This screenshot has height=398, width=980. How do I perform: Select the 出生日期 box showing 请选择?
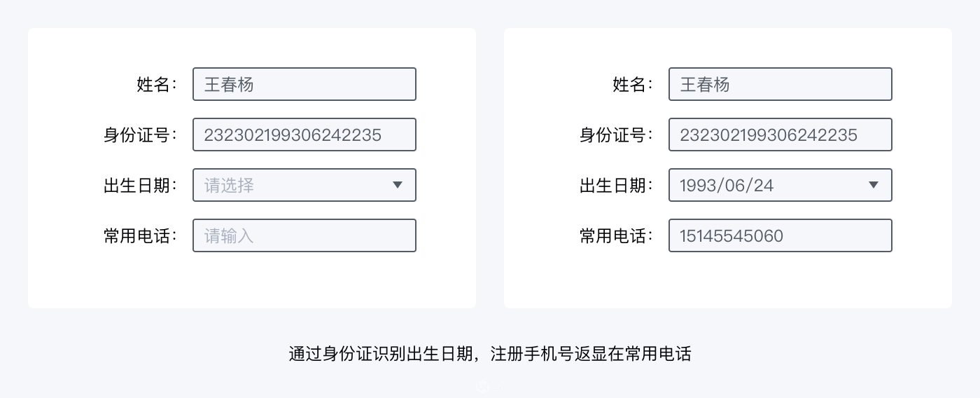click(x=304, y=185)
